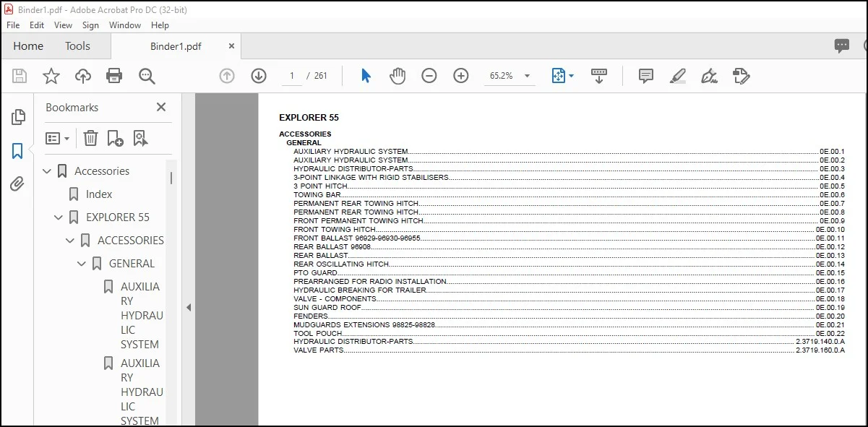
Task: Click the scrolling mode keyboard icon
Action: point(599,76)
